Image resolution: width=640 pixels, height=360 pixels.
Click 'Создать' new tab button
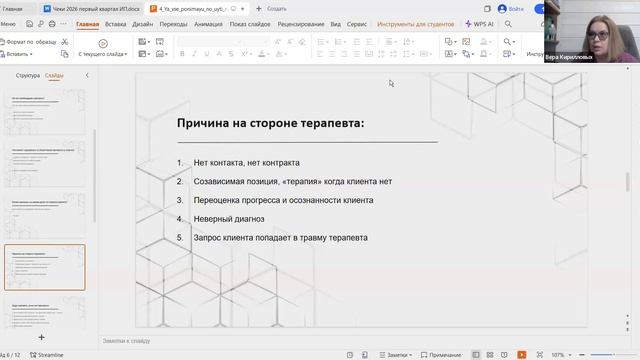[271, 9]
